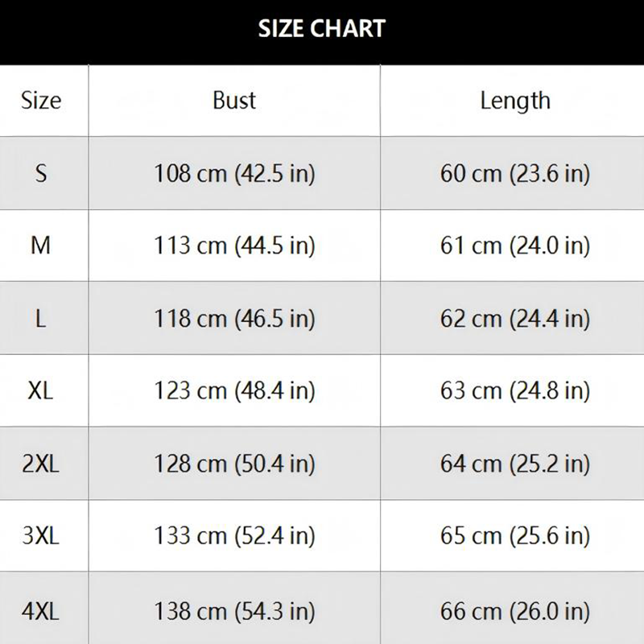Click the 138 cm (54.3 in) bust
The image size is (644, 644).
tap(234, 609)
